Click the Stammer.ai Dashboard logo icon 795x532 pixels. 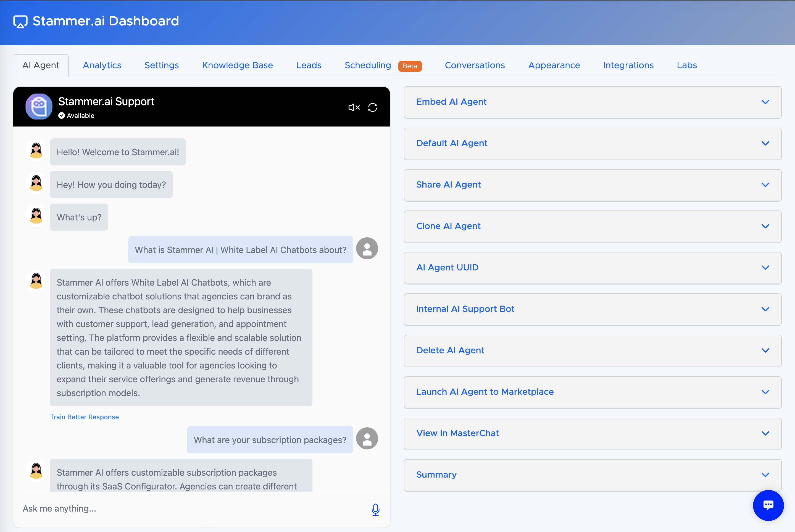(20, 21)
